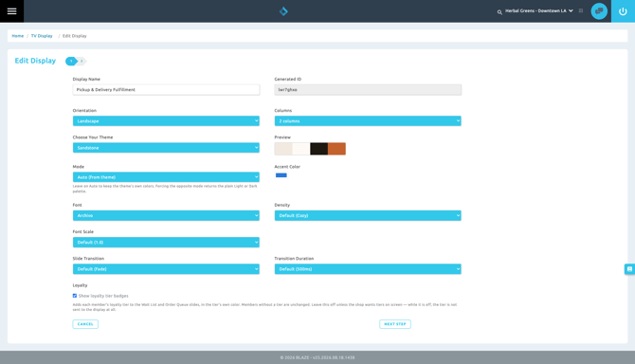Open the feedback widget at right edge

(629, 269)
